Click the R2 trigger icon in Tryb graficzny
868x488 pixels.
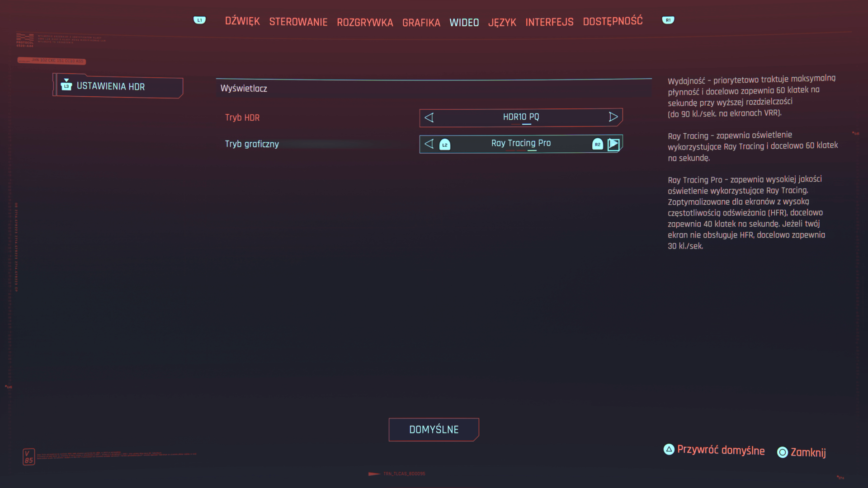point(597,145)
